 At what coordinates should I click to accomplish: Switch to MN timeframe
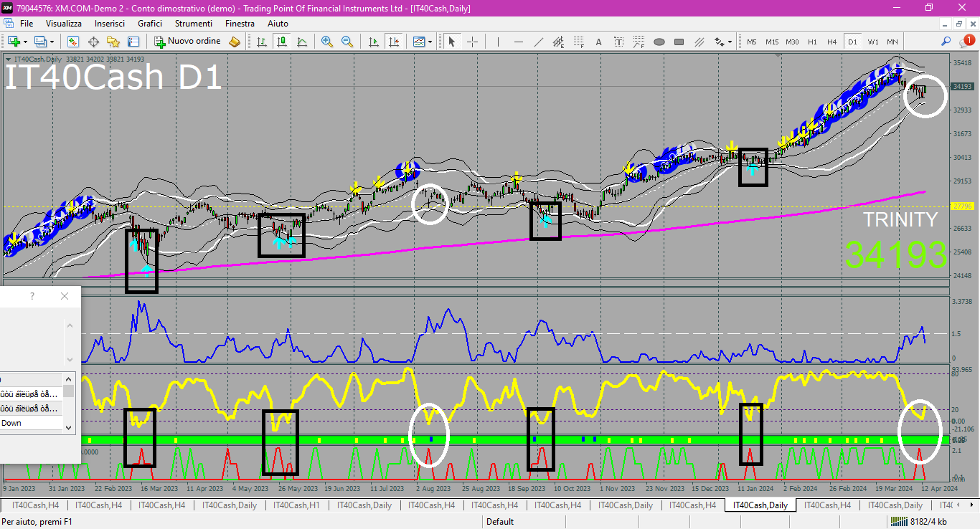coord(892,42)
